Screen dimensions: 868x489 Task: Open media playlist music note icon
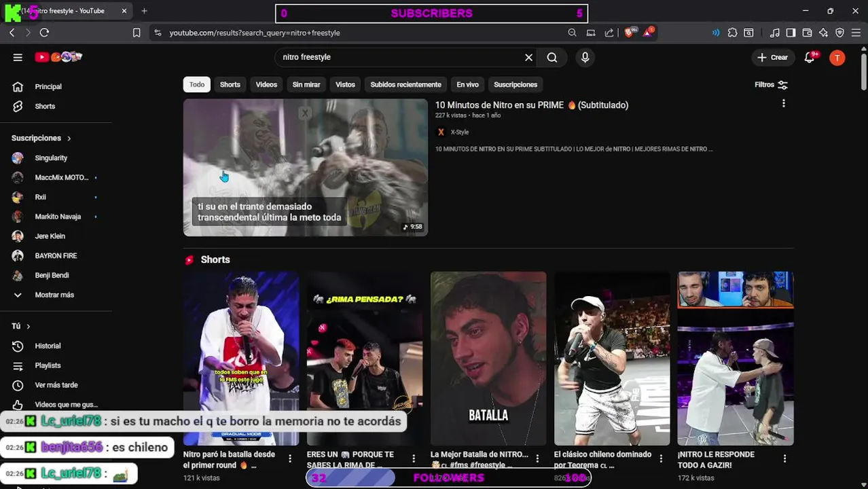click(774, 33)
